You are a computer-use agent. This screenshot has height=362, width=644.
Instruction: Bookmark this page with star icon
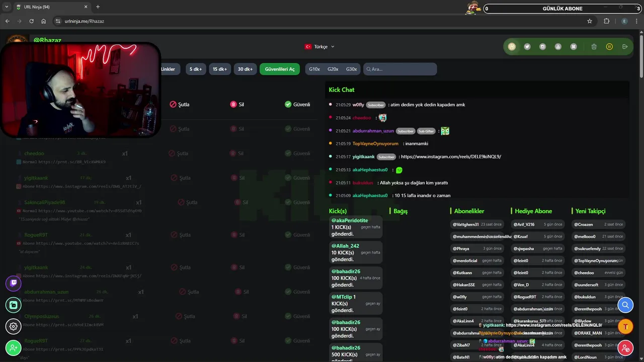590,21
